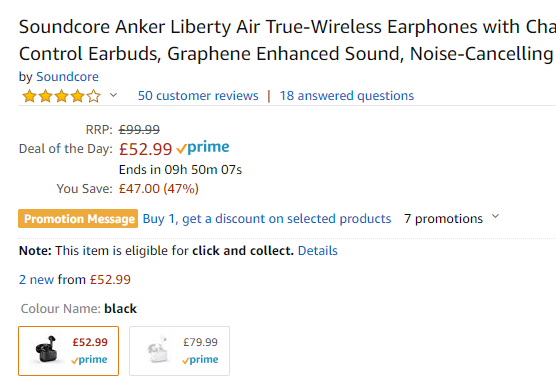Open Buy 1 get a discount promotion link
Image resolution: width=556 pixels, height=389 pixels.
point(267,219)
